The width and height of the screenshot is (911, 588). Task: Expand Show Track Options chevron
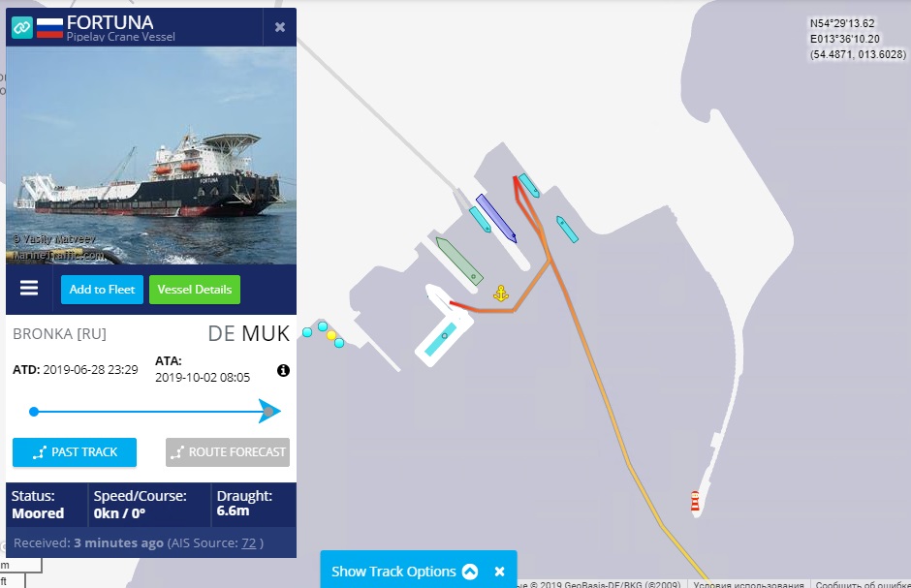click(469, 572)
